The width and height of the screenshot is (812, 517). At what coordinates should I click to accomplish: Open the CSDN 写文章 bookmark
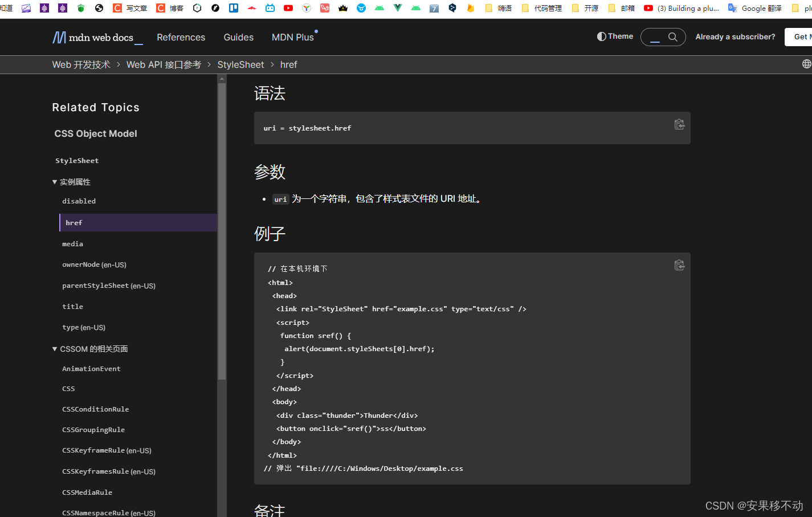point(130,8)
